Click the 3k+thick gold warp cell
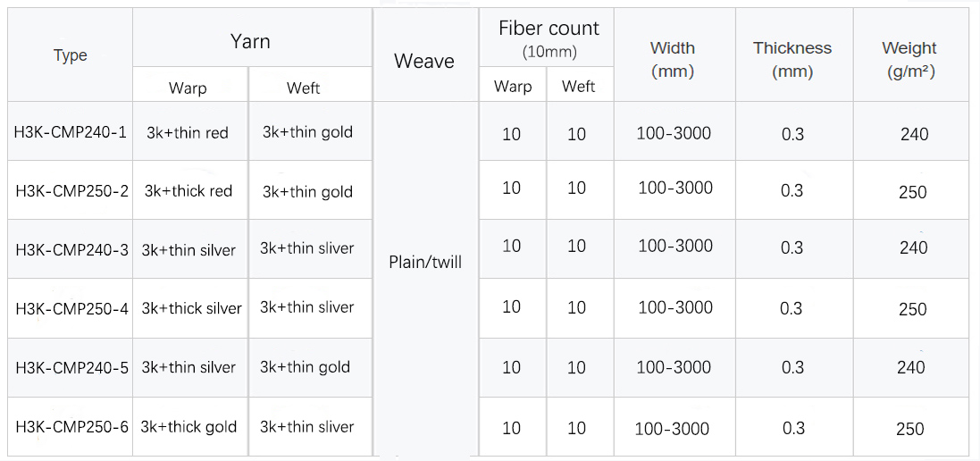This screenshot has height=461, width=980. pos(188,427)
